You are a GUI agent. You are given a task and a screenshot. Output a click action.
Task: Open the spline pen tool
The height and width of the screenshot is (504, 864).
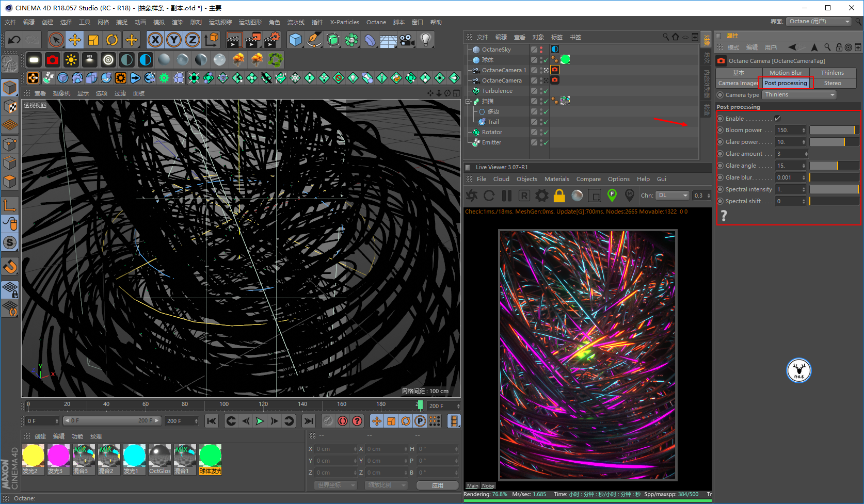(314, 40)
